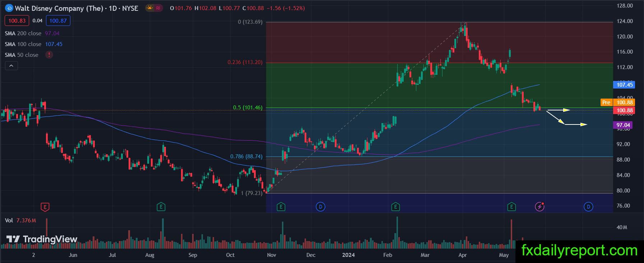This screenshot has height=263, width=644.
Task: Click the earnings marker above May
Action: click(511, 207)
